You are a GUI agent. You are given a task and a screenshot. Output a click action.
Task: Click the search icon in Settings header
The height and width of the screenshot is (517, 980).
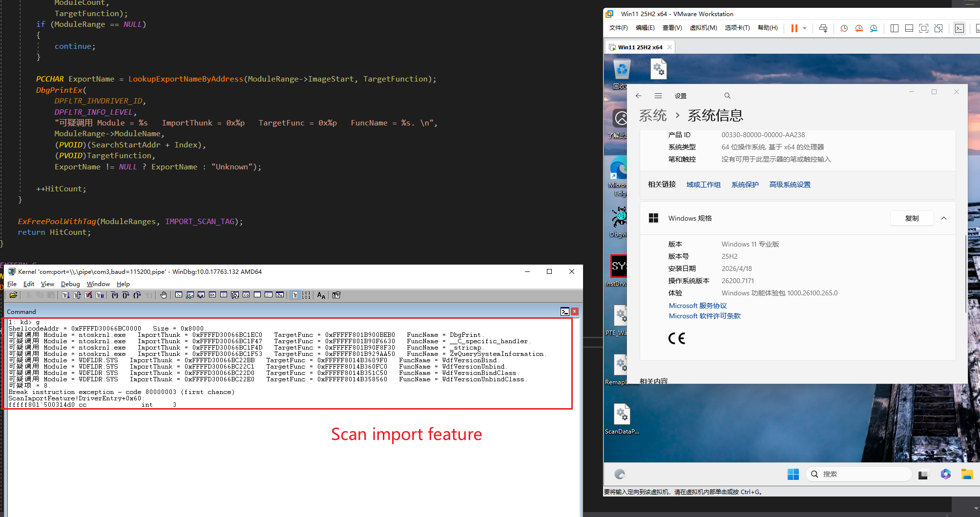click(728, 96)
